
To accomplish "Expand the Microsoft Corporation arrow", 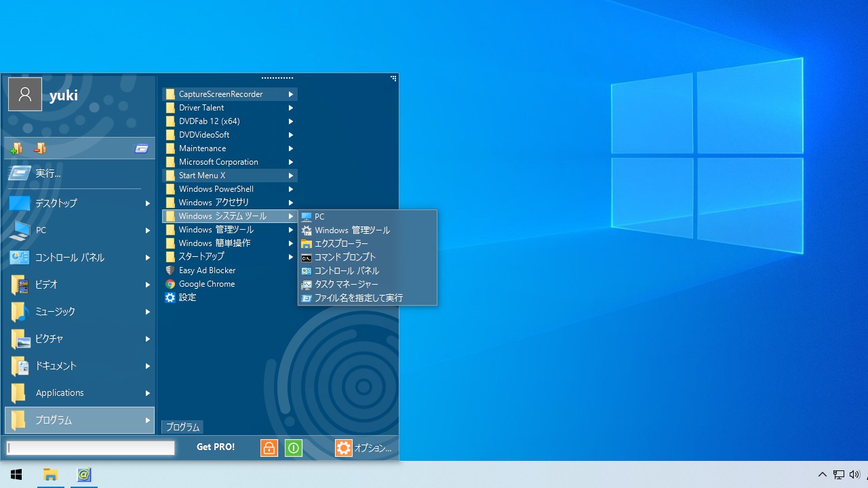I will click(290, 162).
